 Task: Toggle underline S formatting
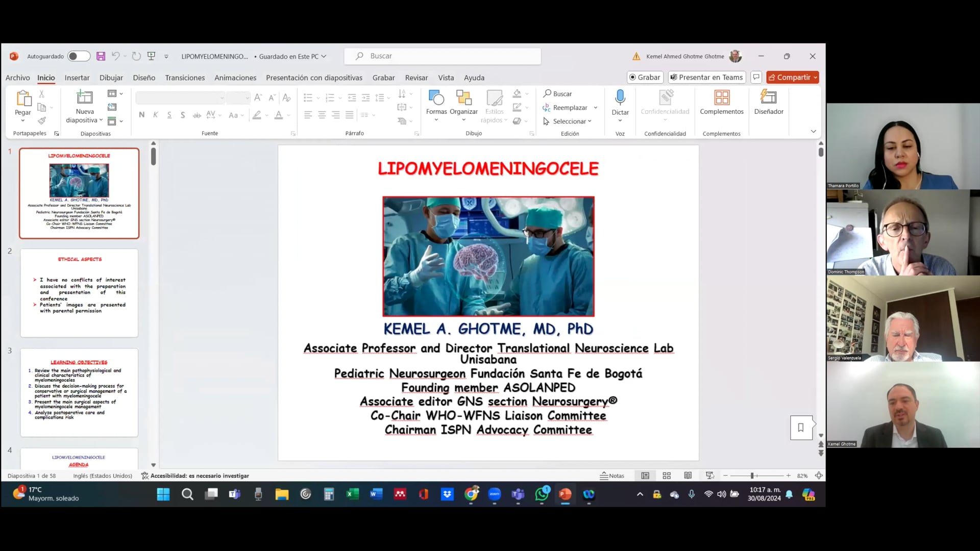[169, 115]
